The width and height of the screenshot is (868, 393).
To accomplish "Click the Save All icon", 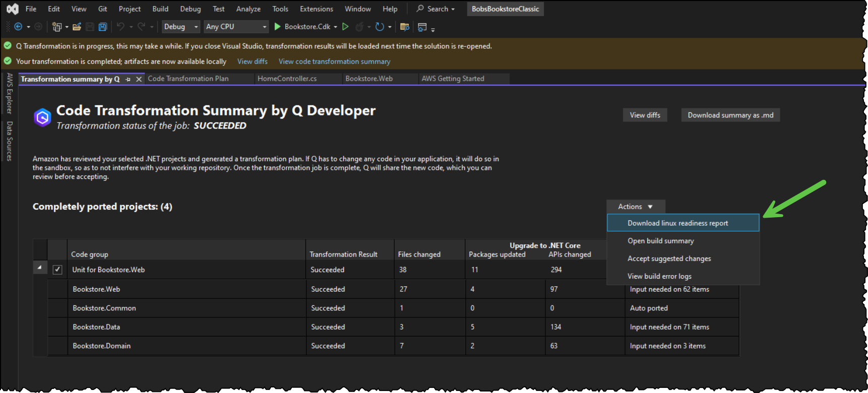I will pos(103,27).
